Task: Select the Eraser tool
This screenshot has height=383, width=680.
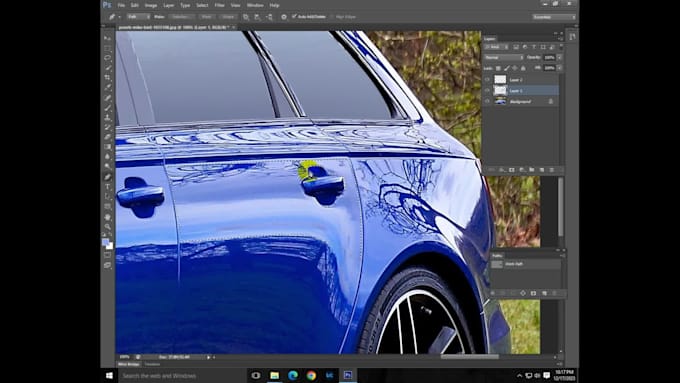Action: point(108,137)
